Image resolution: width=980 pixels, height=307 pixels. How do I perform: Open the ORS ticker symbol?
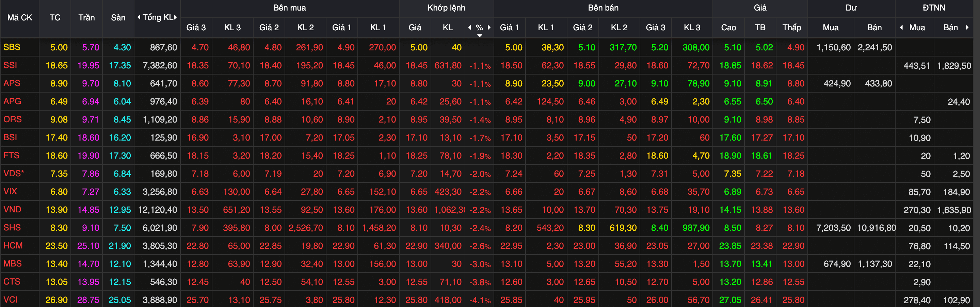click(x=13, y=119)
